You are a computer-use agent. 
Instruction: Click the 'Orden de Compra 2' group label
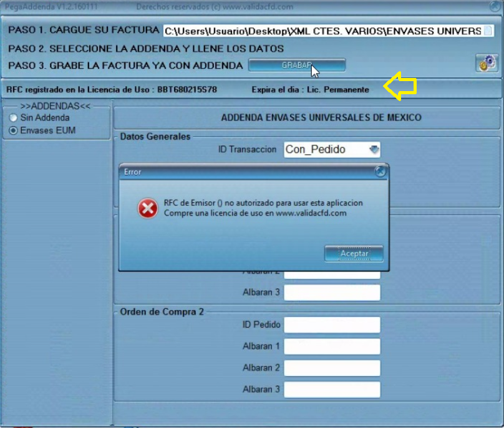(x=162, y=312)
